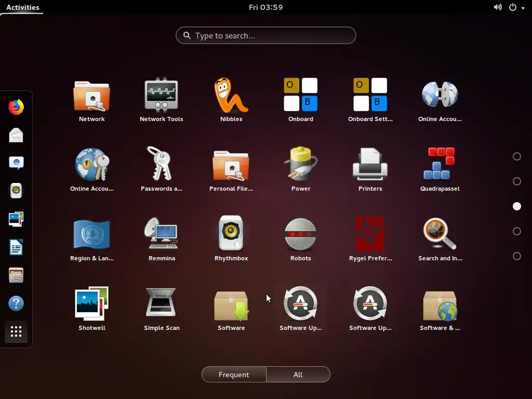532x399 pixels.
Task: Open the chat app in the dock
Action: tap(16, 163)
